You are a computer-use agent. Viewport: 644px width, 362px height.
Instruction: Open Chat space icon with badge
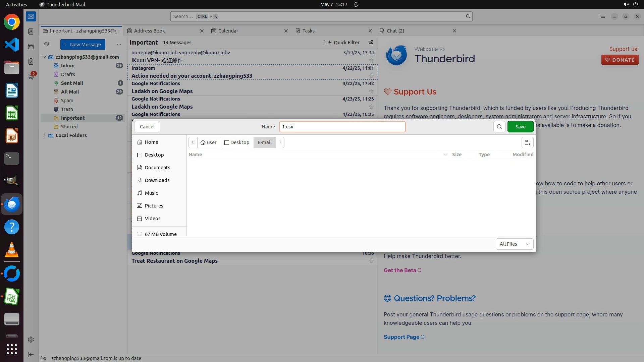click(x=31, y=76)
